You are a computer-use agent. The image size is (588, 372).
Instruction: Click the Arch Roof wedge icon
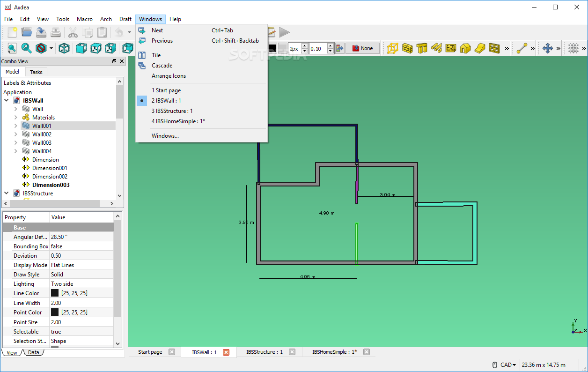tap(480, 48)
